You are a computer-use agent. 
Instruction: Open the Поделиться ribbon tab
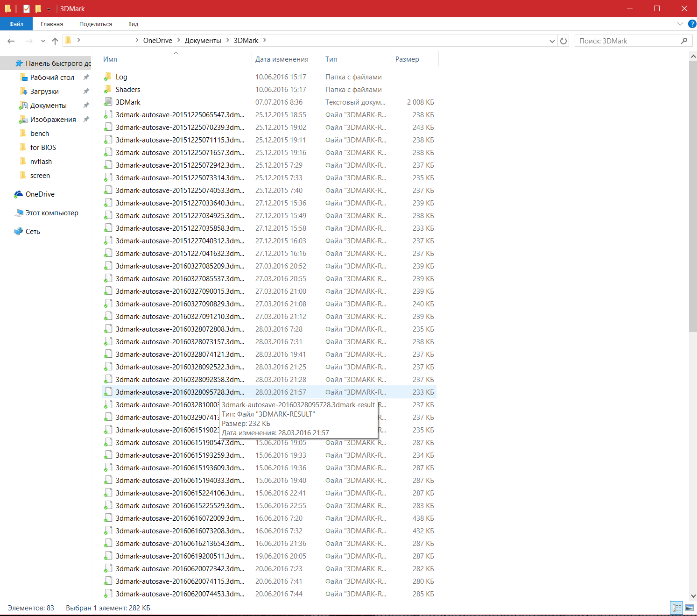(96, 24)
